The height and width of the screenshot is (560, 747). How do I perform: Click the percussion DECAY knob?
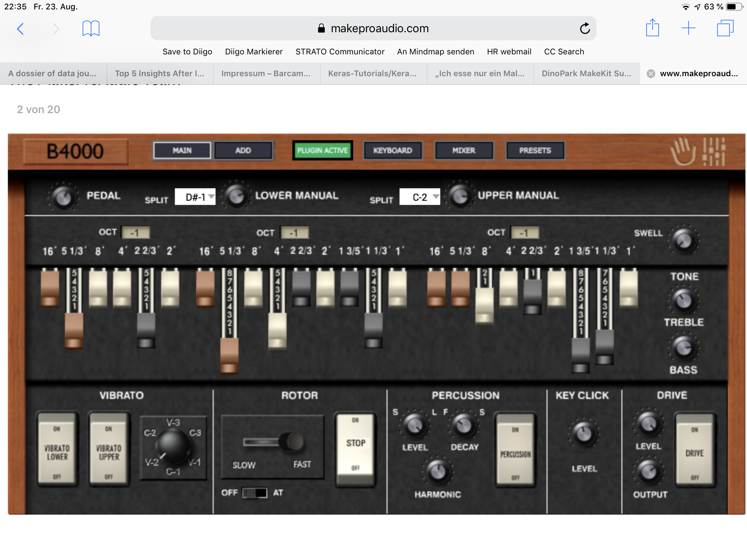pos(464,426)
